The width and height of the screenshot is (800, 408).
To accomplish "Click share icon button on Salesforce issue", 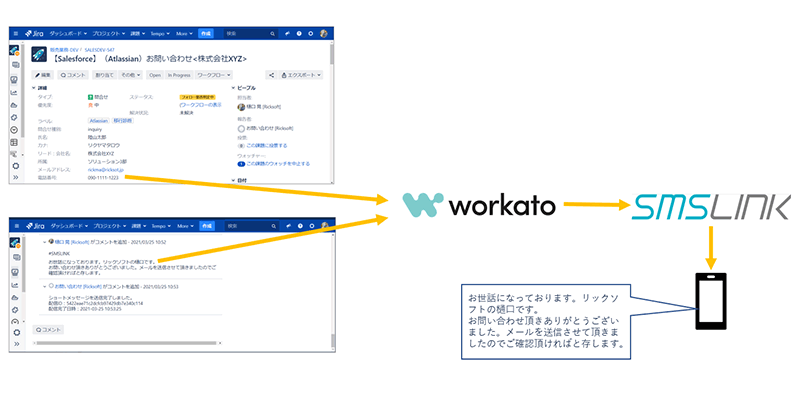I will point(271,75).
